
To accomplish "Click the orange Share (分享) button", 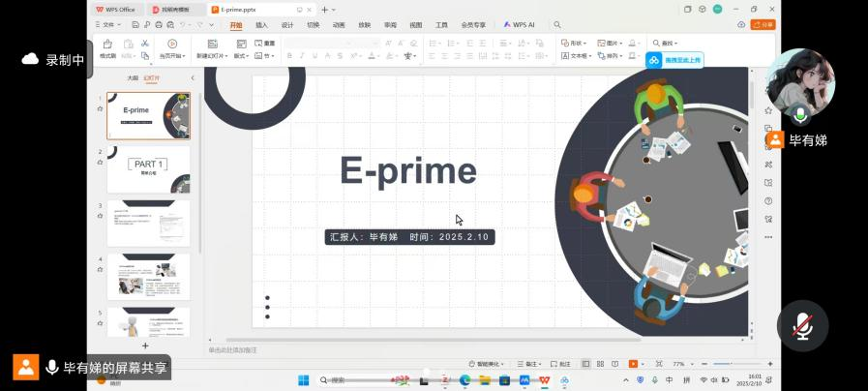I will 762,24.
